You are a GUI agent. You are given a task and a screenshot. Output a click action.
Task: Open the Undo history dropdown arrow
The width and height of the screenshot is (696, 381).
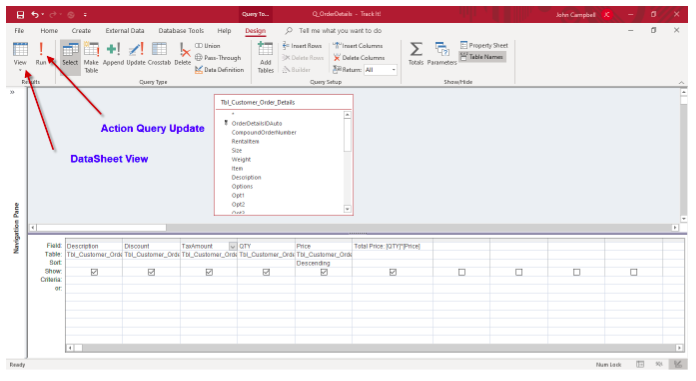(43, 15)
